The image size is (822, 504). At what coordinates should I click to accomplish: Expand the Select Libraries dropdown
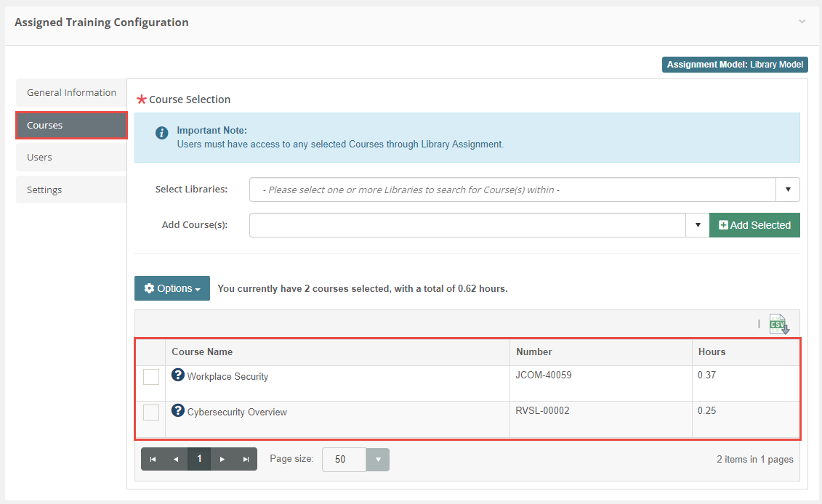coord(788,190)
